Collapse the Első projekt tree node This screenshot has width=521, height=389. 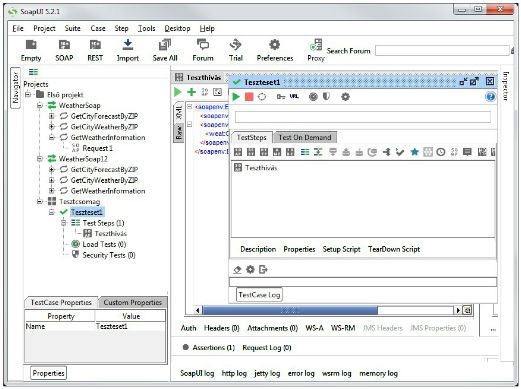tap(28, 95)
